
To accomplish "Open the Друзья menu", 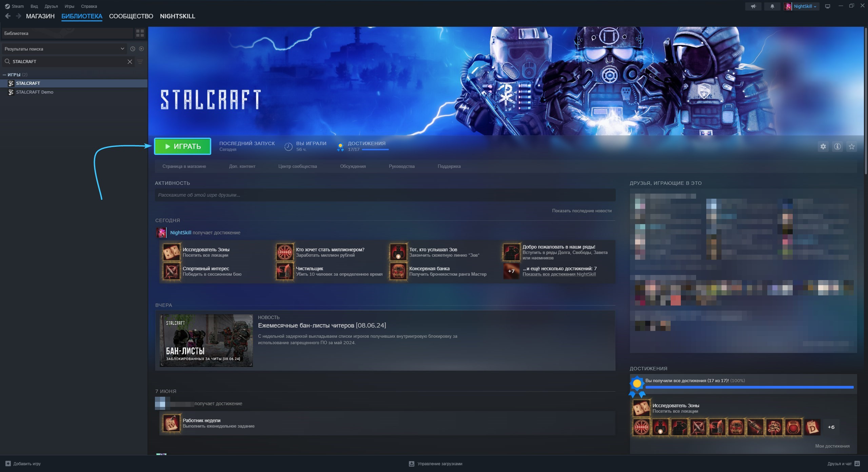I will (51, 6).
